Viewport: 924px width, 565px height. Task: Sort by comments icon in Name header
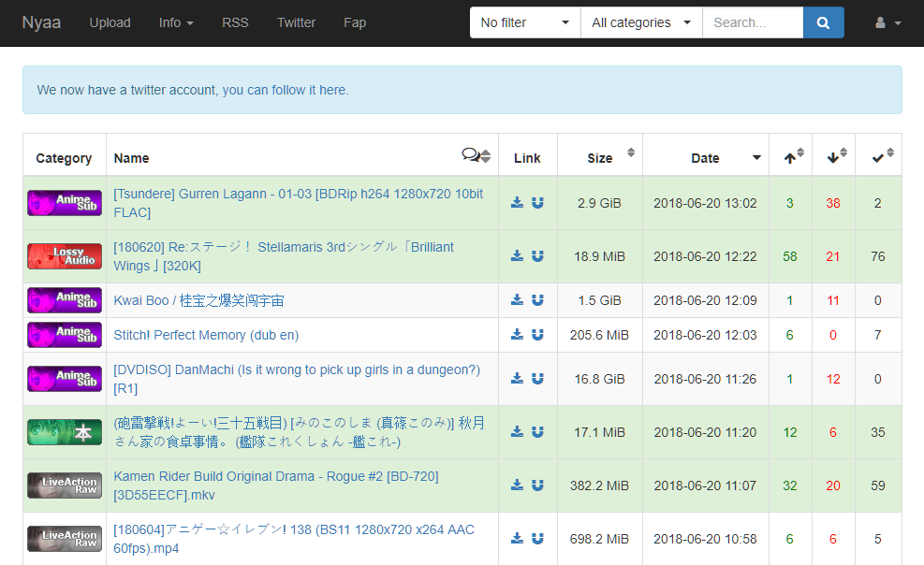tap(476, 155)
